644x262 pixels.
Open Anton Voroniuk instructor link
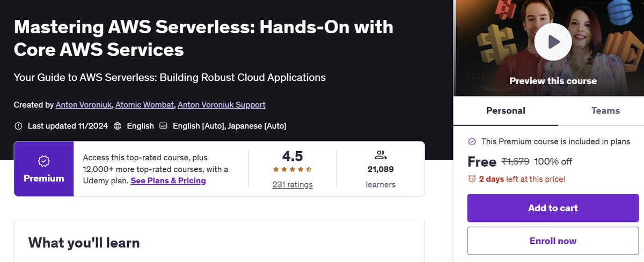83,105
